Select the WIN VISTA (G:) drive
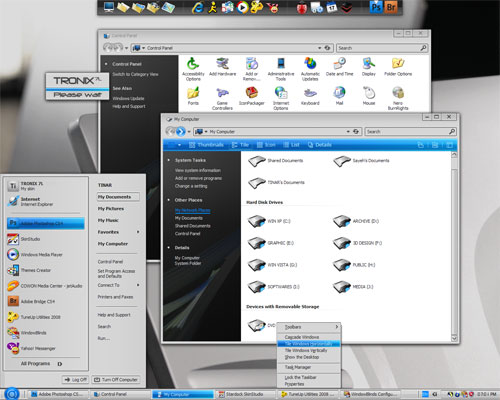The height and width of the screenshot is (400, 500). pos(273,265)
